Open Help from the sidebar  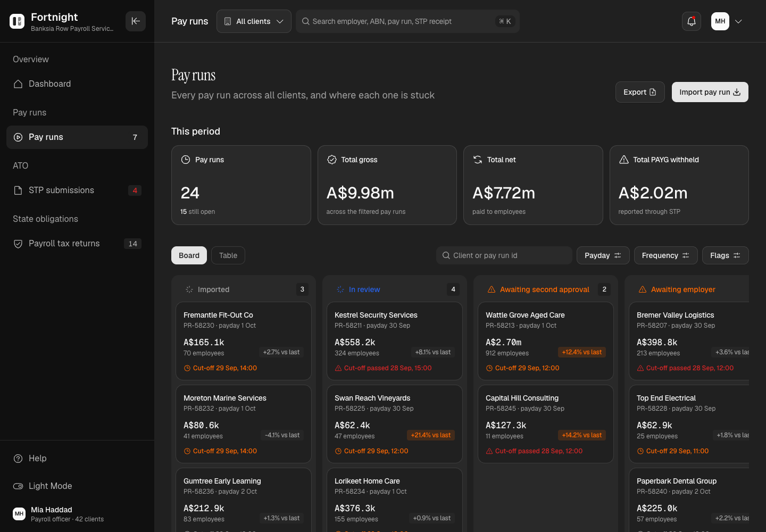click(77, 459)
